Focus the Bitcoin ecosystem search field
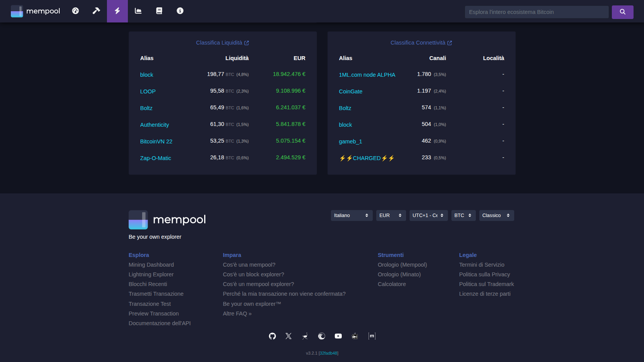Viewport: 644px width, 362px height. point(536,12)
